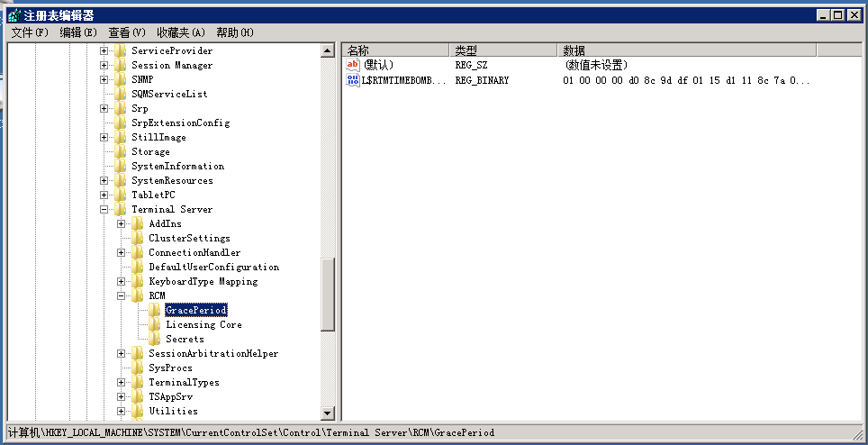Open the 查看(V) menu
This screenshot has width=868, height=445.
point(126,32)
